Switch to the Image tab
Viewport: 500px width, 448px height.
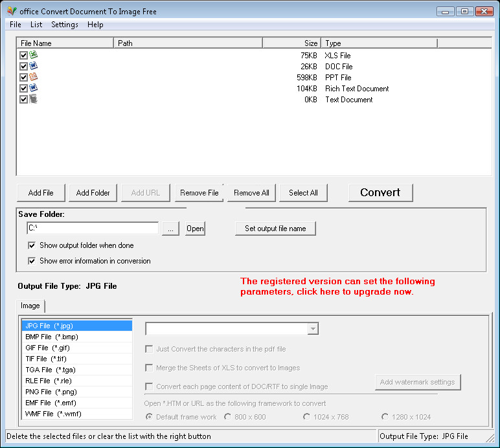coord(30,306)
